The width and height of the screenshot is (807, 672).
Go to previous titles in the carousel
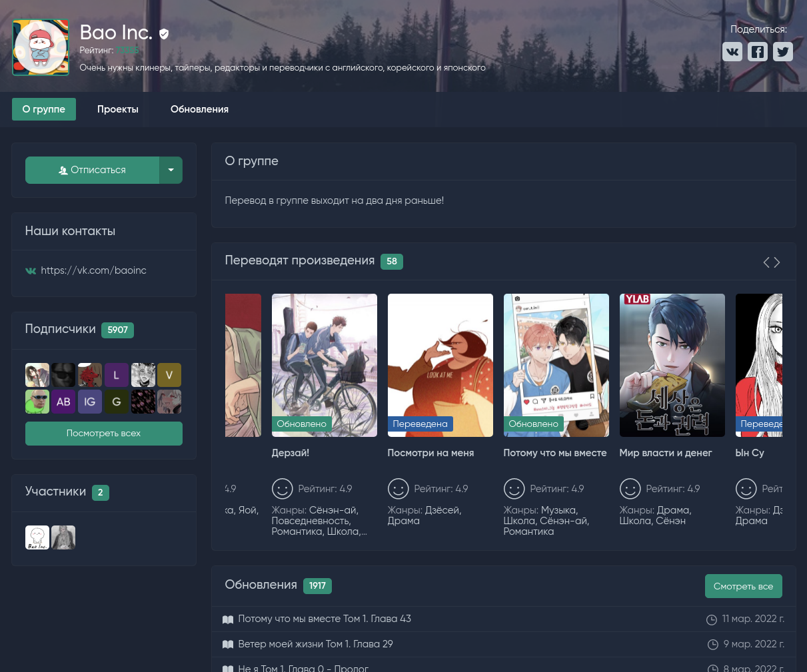tap(766, 262)
